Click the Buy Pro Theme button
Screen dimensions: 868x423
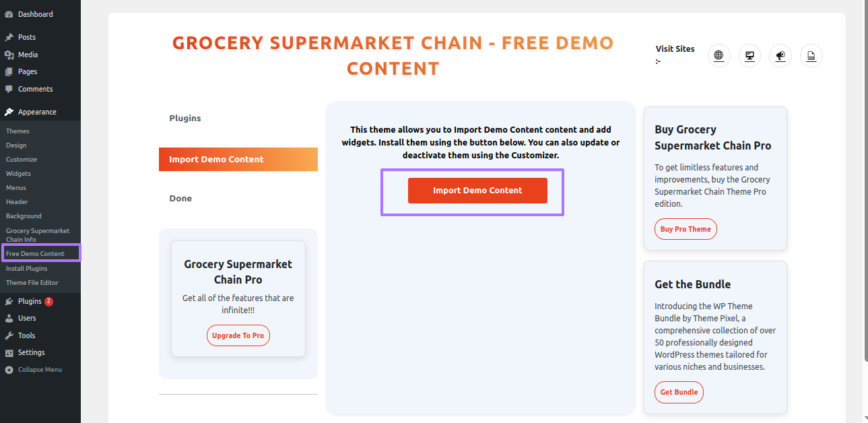[x=686, y=229]
